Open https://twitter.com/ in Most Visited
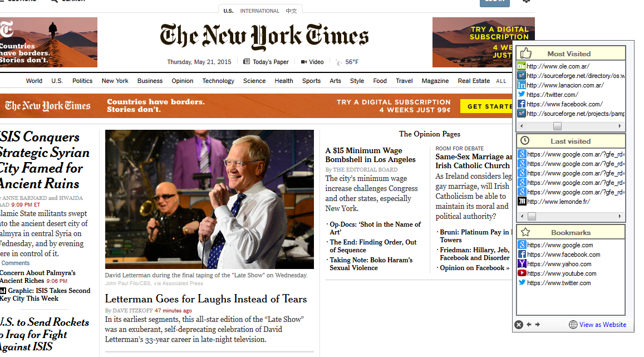Viewport: 644px width, 357px height. 552,95
